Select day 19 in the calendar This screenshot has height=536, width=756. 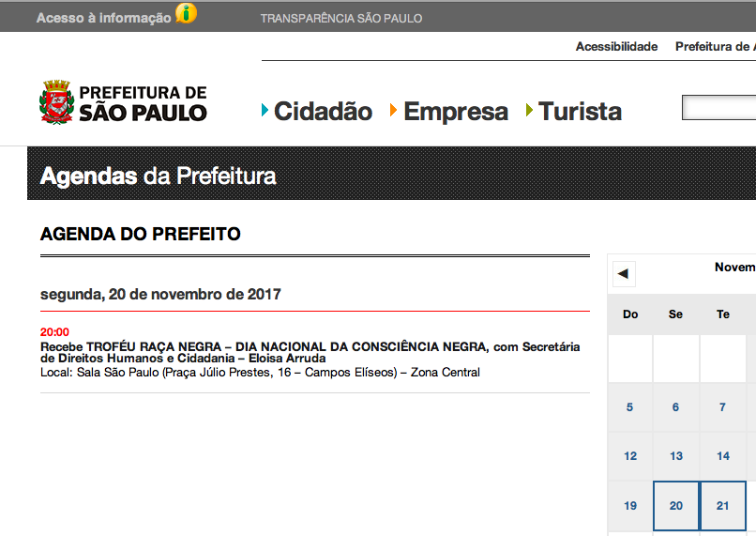pos(629,506)
